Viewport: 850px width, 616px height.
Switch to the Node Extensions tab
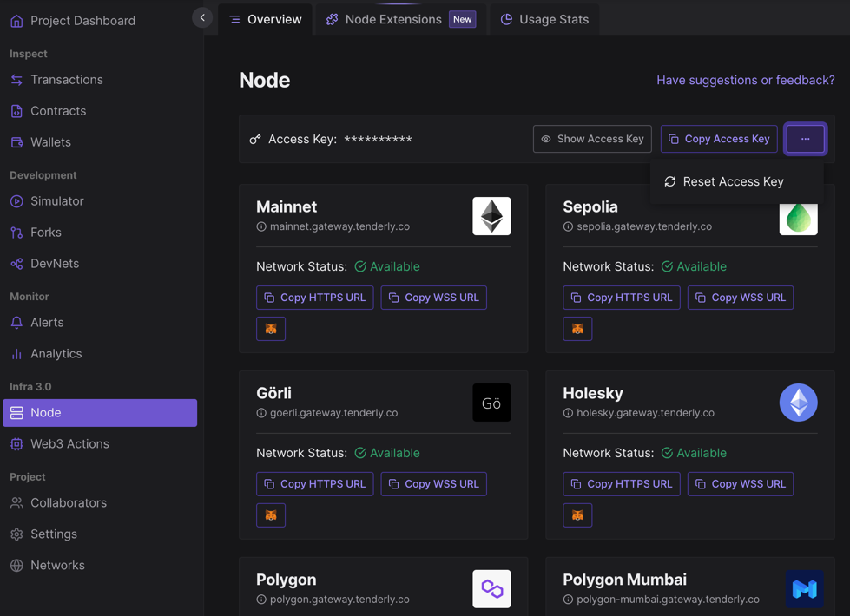401,19
